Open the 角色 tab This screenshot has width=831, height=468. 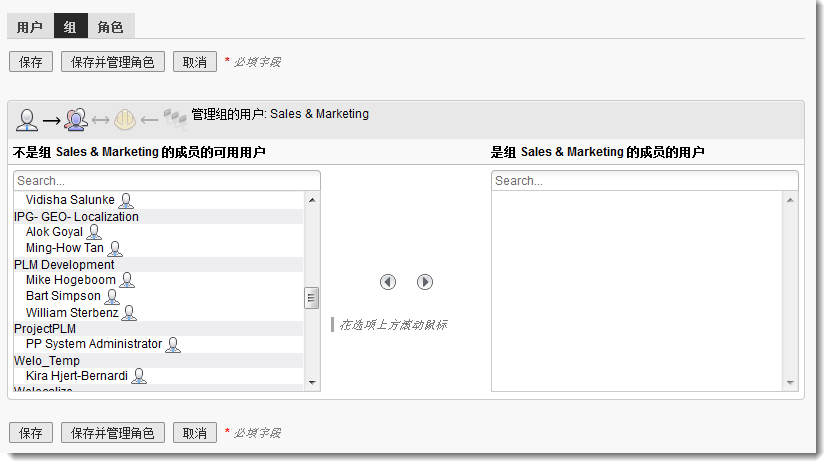pos(111,27)
